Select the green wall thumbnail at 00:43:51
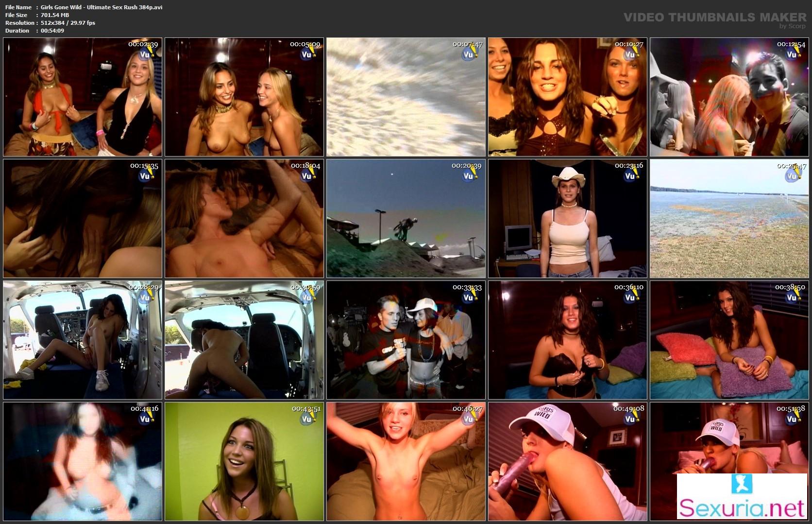 tap(244, 461)
